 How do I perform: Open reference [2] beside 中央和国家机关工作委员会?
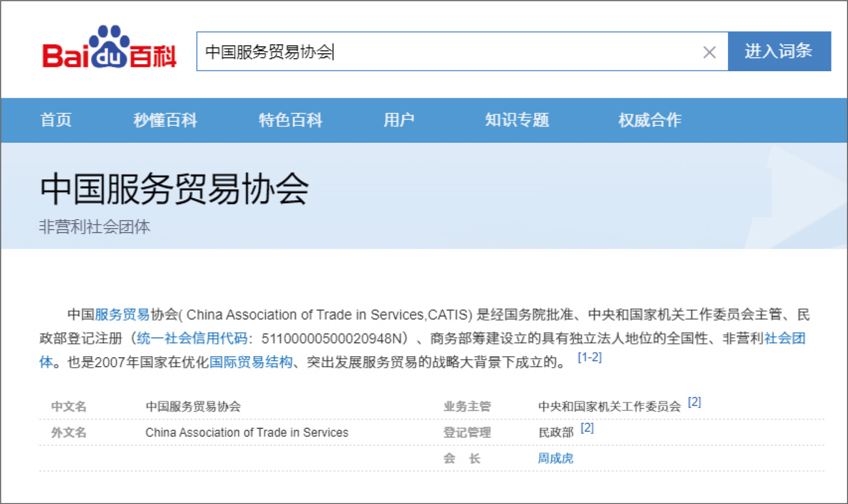(x=694, y=402)
